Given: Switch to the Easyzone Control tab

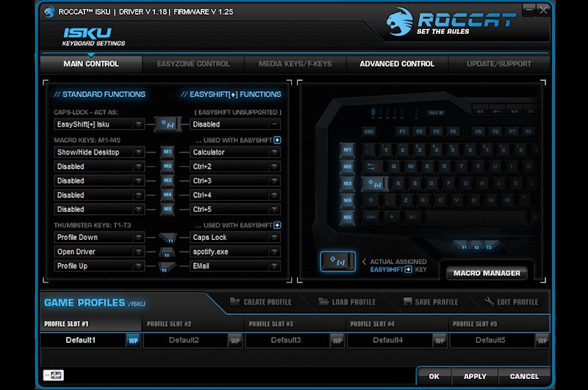Looking at the screenshot, I should point(193,64).
